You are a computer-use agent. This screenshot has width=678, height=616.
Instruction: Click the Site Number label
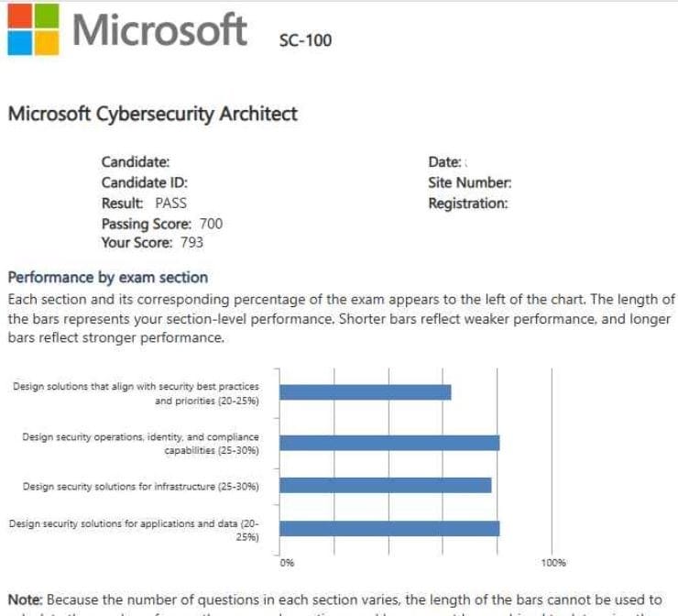pos(470,182)
